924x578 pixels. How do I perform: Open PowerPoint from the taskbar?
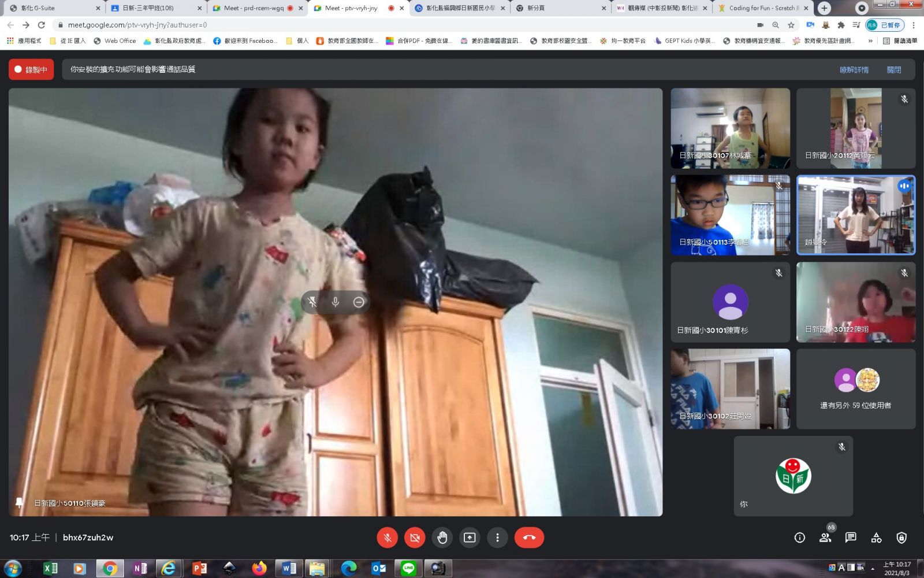pos(199,569)
